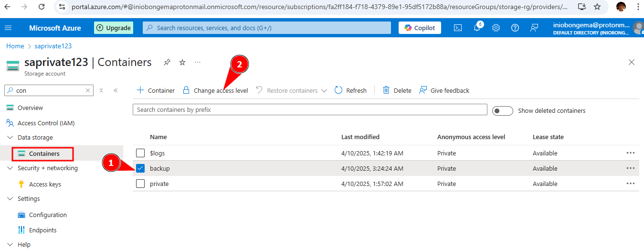Click Change access level button
The image size is (644, 251).
(215, 90)
